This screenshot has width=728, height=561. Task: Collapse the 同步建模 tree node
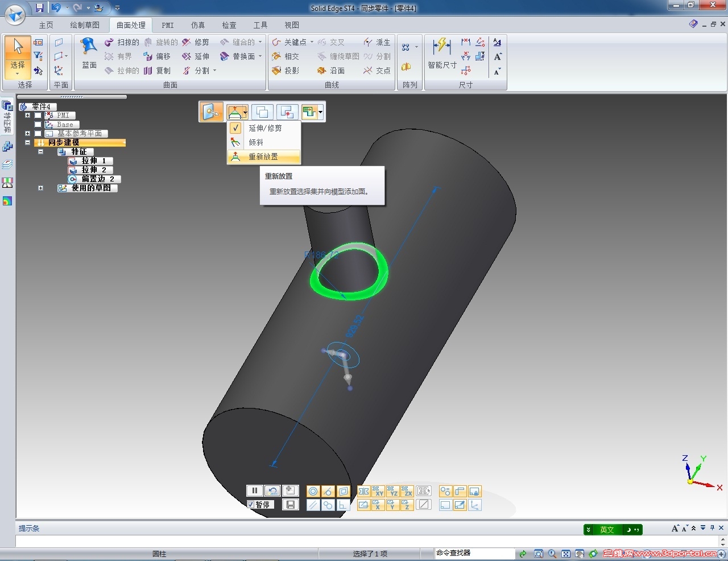click(x=27, y=143)
